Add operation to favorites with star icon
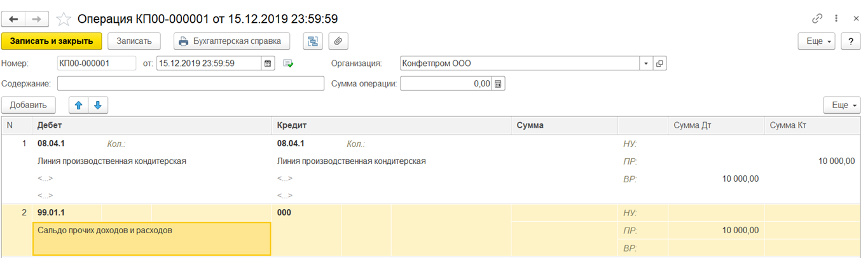 [64, 19]
